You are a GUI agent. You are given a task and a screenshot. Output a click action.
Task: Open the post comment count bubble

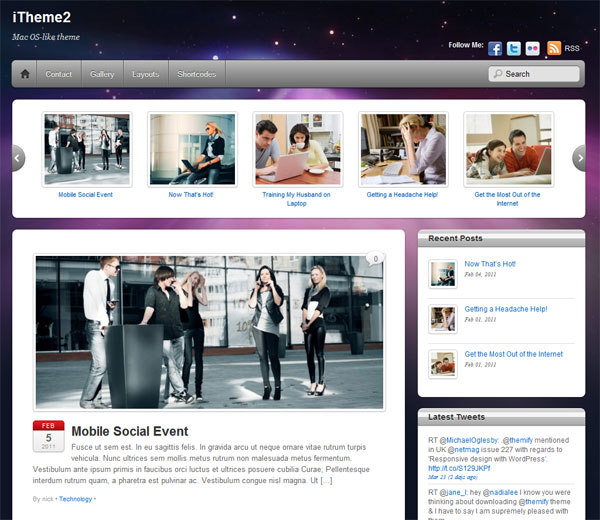pyautogui.click(x=375, y=259)
